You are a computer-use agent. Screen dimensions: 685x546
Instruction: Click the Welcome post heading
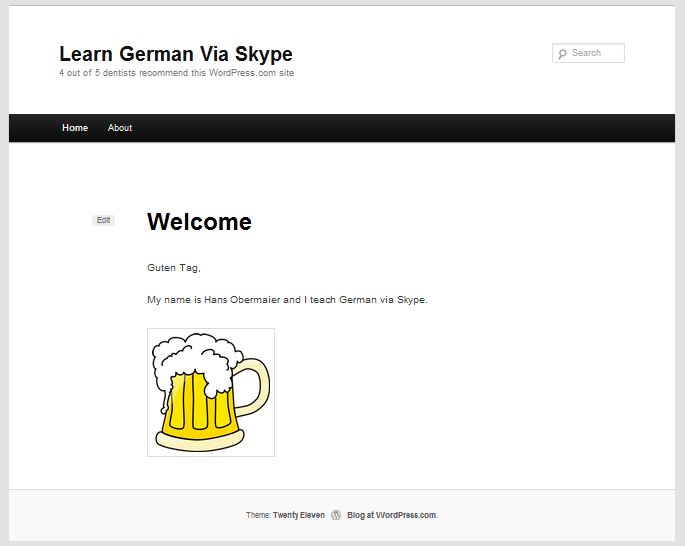click(199, 221)
